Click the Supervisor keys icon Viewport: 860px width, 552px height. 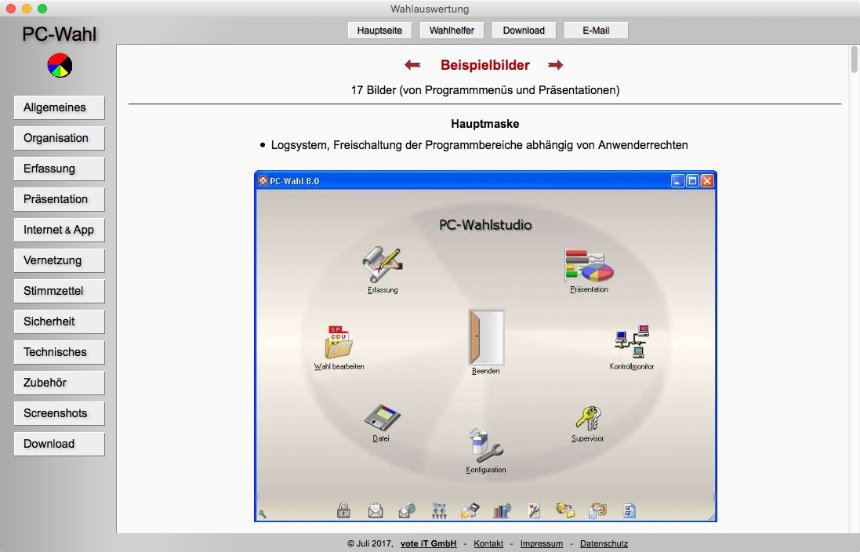[588, 419]
